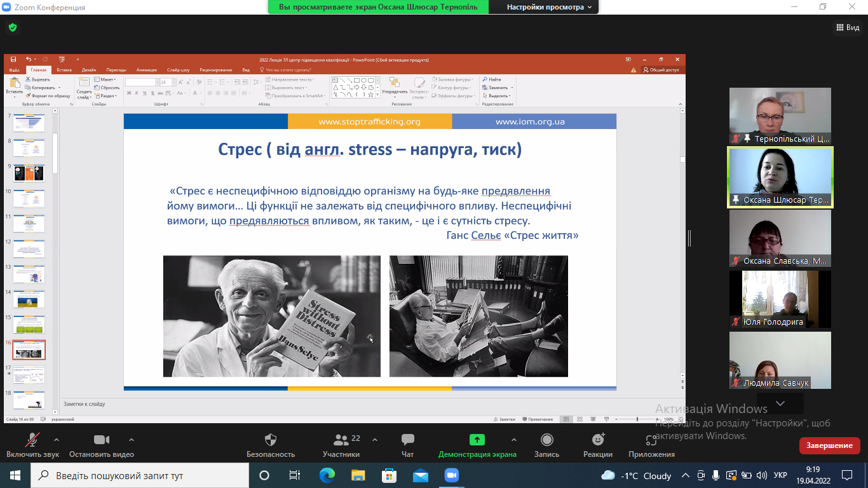Click the Windows Start button

tap(15, 475)
